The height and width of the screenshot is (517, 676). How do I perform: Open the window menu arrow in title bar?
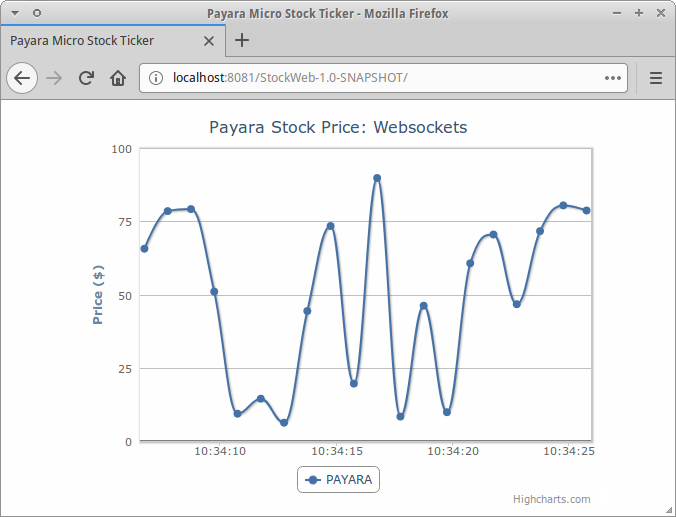click(15, 13)
